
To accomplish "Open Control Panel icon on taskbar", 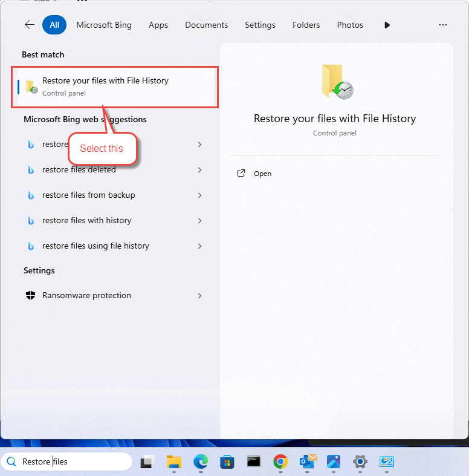I will pyautogui.click(x=387, y=461).
